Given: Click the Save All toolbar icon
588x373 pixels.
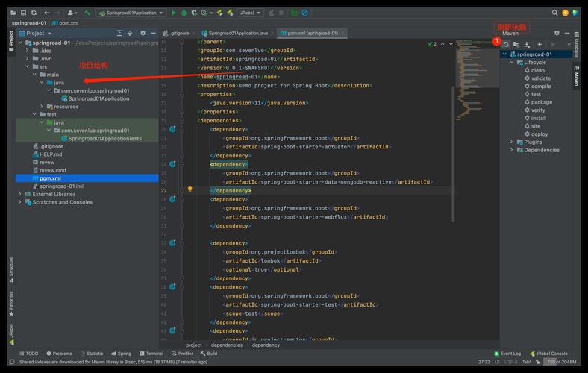Looking at the screenshot, I should pos(23,13).
